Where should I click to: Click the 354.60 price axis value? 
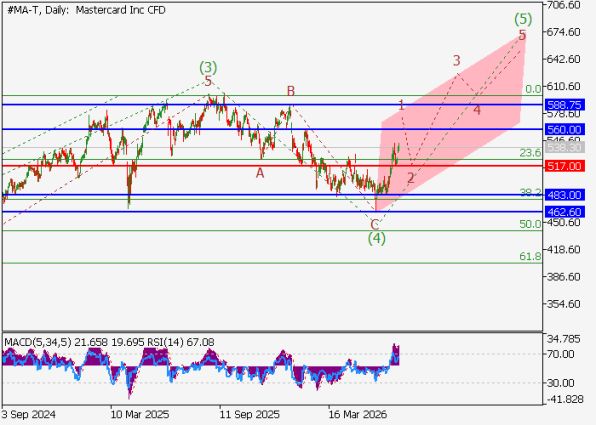pyautogui.click(x=563, y=304)
